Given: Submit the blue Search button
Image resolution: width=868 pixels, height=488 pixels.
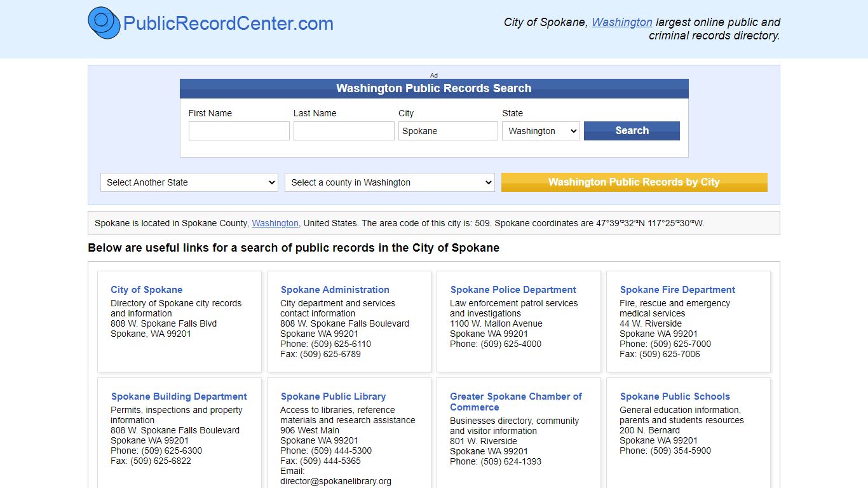Looking at the screenshot, I should [632, 131].
